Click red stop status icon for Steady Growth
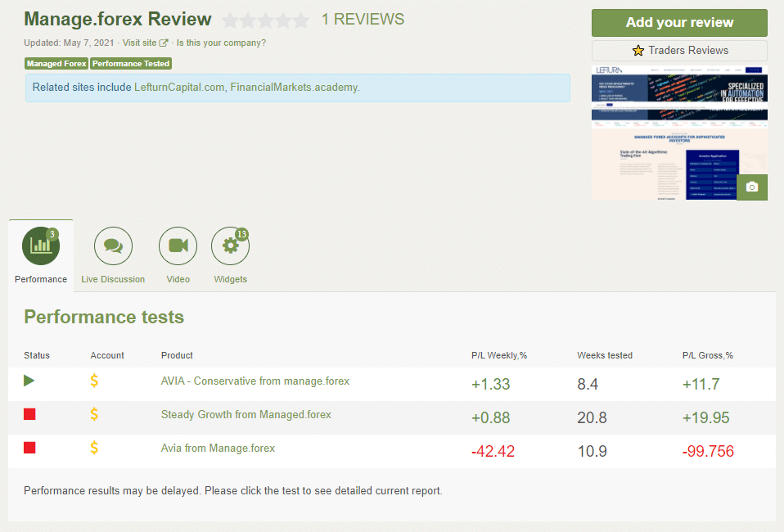This screenshot has width=784, height=532. [x=29, y=414]
